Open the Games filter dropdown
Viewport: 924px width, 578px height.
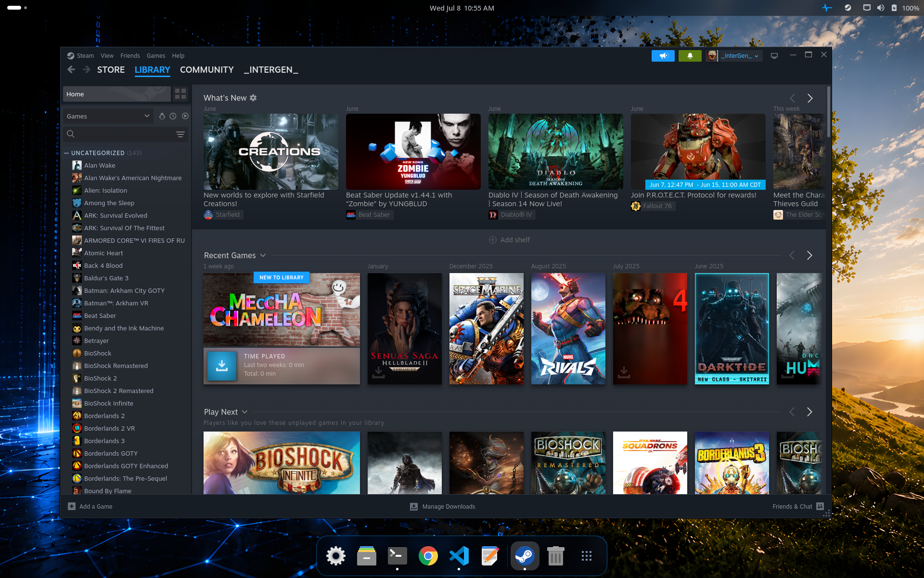point(108,116)
